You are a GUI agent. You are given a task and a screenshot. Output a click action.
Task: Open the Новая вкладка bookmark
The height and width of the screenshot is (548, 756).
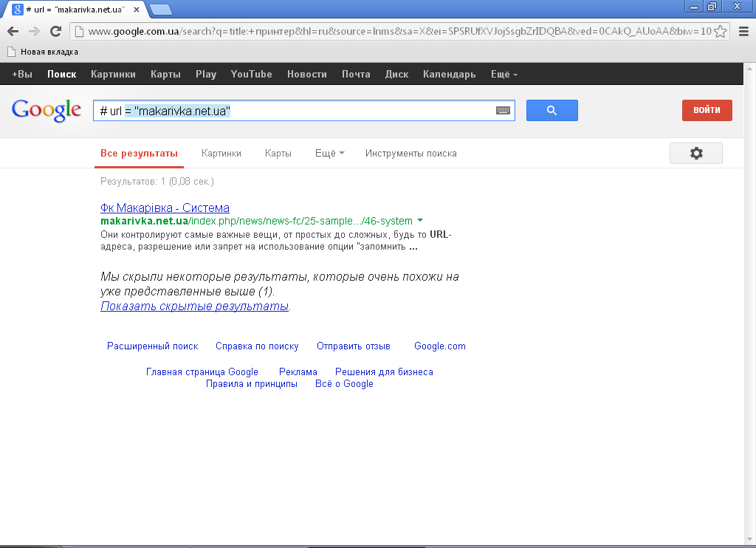coord(43,52)
